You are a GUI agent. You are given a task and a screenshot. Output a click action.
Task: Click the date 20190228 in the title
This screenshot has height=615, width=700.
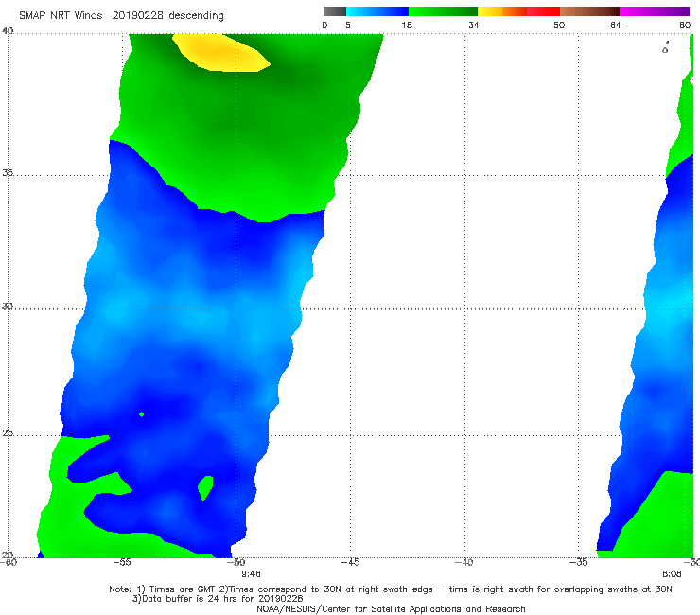(x=137, y=15)
